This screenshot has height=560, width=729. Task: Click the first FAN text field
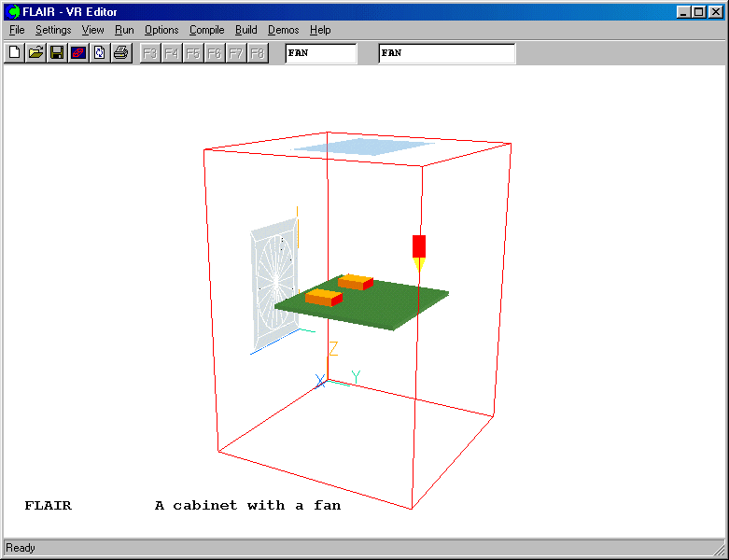tap(320, 53)
